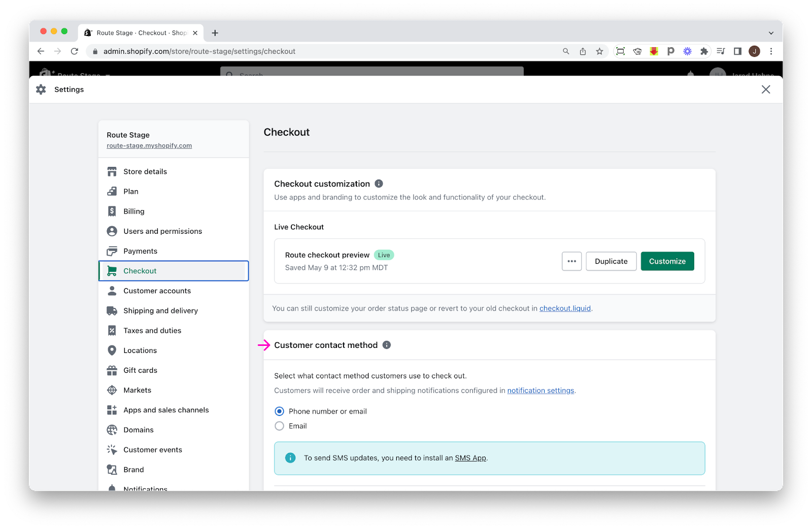Click the Gift cards present icon
The width and height of the screenshot is (812, 529).
(112, 370)
